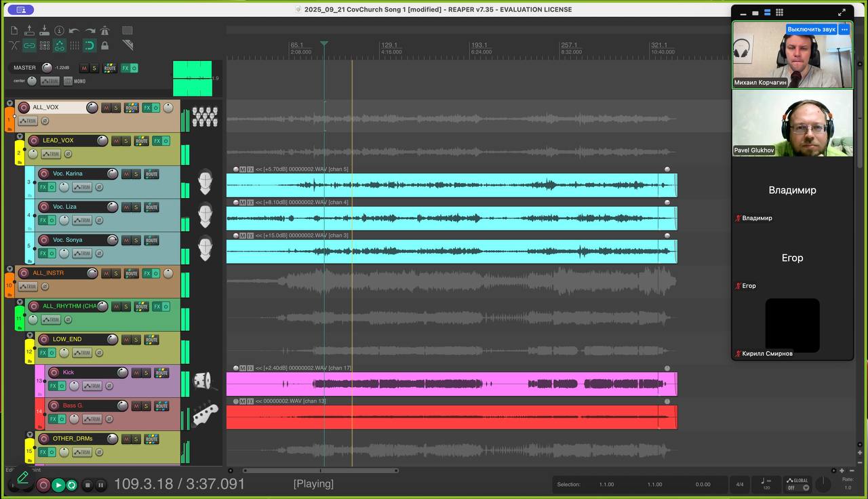Pause playback in the transport bar

click(100, 485)
